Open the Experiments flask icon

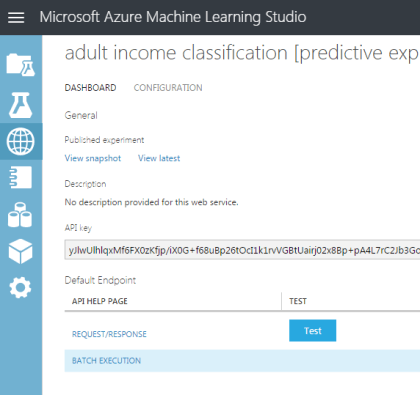21,105
